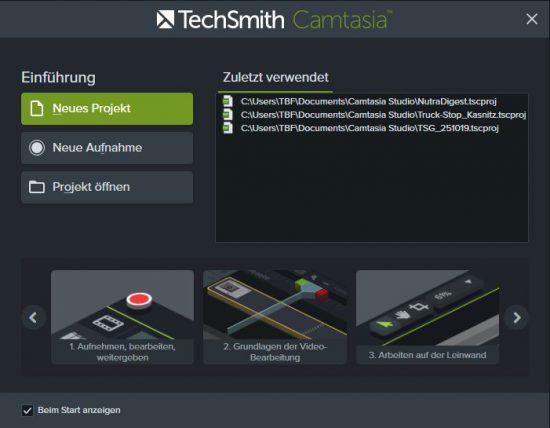
Task: Open tutorial Aufnehmen, bearbeiten, weitergeben
Action: pyautogui.click(x=122, y=317)
